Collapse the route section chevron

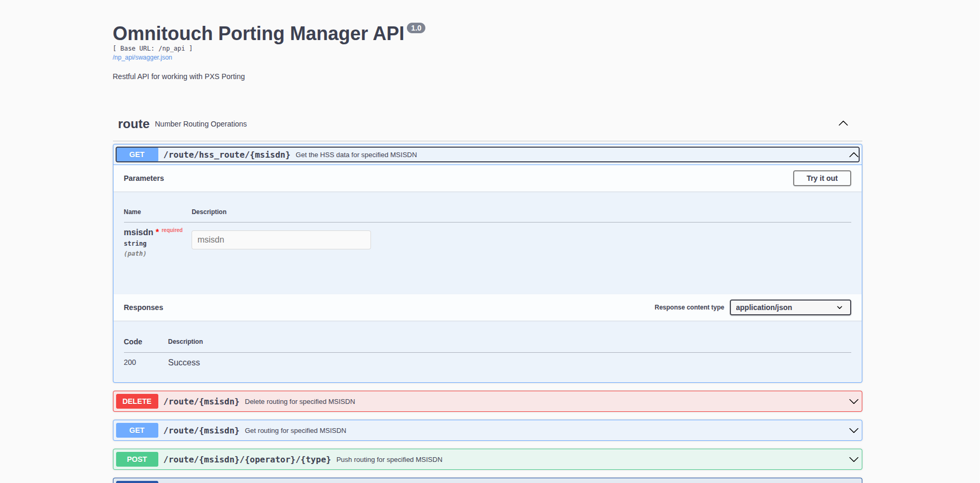click(x=843, y=123)
